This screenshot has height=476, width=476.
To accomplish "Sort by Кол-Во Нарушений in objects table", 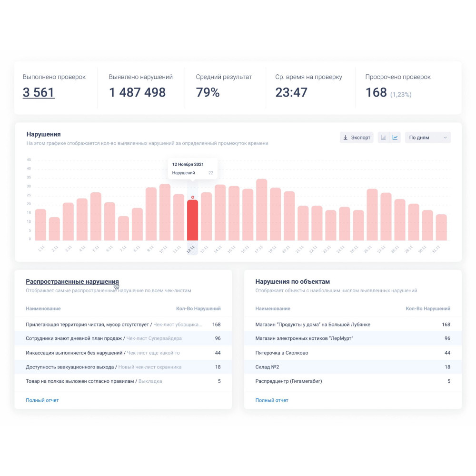I will tap(427, 309).
